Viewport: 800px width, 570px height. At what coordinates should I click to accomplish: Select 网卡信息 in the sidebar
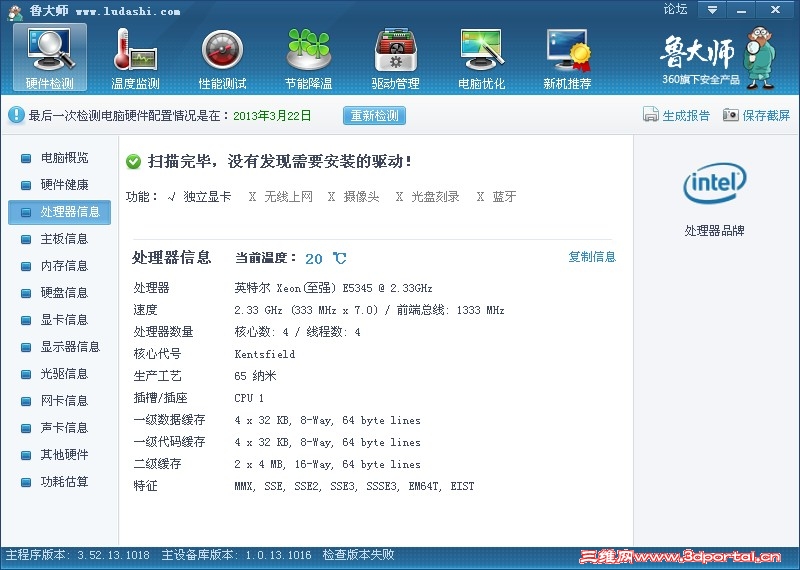coord(59,401)
